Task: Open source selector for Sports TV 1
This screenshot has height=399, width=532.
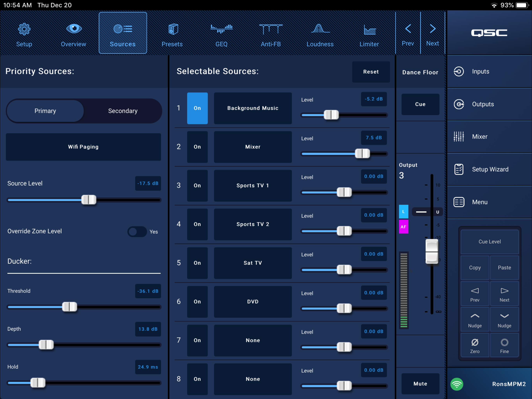Action: click(x=253, y=185)
